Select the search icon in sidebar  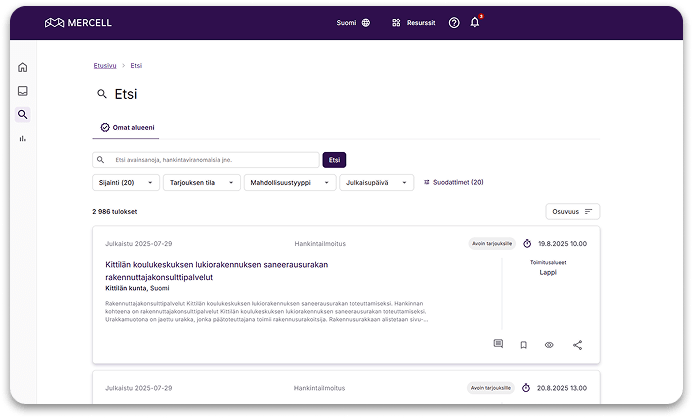[x=23, y=114]
